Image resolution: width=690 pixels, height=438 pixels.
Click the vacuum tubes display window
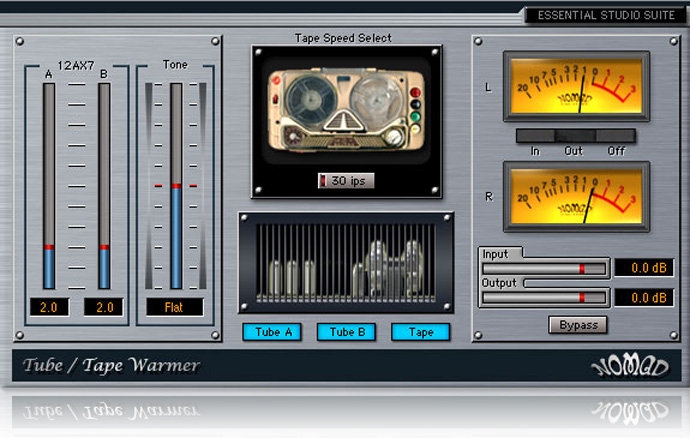pyautogui.click(x=345, y=262)
